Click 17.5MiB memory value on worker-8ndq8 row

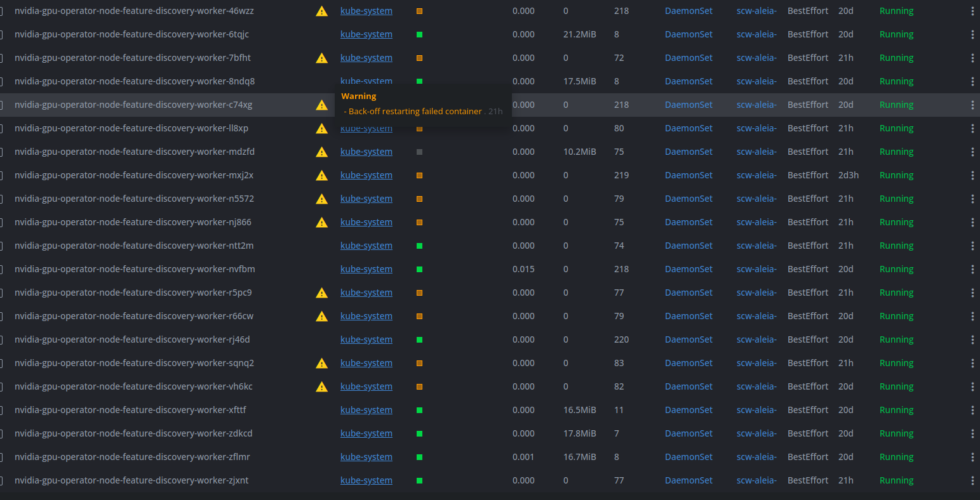(x=580, y=81)
